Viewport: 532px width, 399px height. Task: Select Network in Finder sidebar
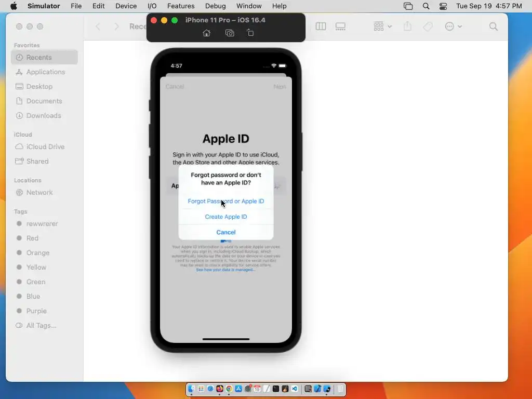(45, 192)
